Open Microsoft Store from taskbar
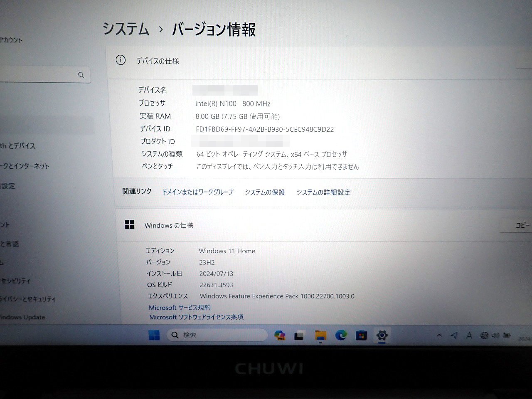This screenshot has height=399, width=532. pos(361,335)
